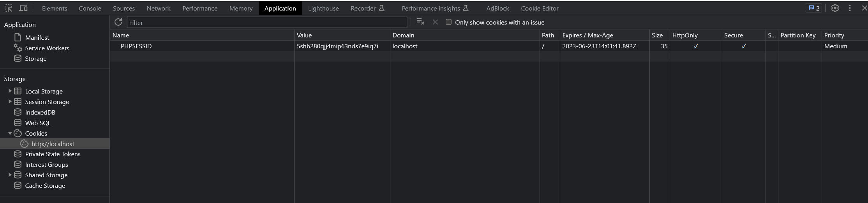This screenshot has height=203, width=868.
Task: Select the PHPSESSID cookie row
Action: 489,46
